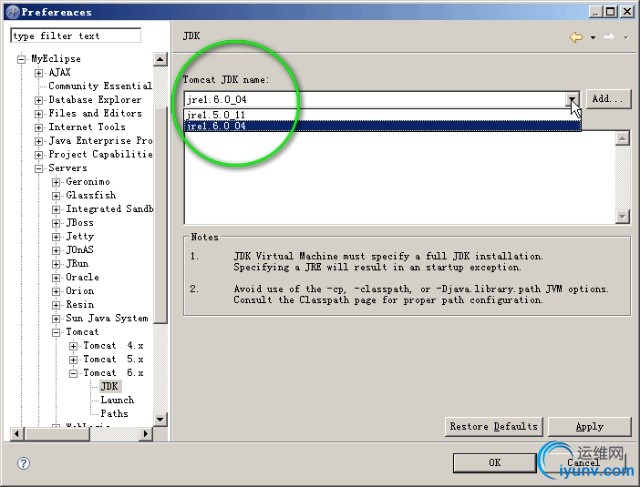Expand the Tomcat 4.x node
Viewport: 640px width, 487px height.
click(73, 346)
